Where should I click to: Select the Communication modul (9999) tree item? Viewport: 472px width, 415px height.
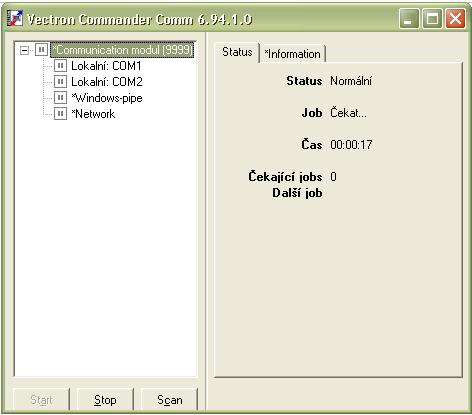pos(122,50)
